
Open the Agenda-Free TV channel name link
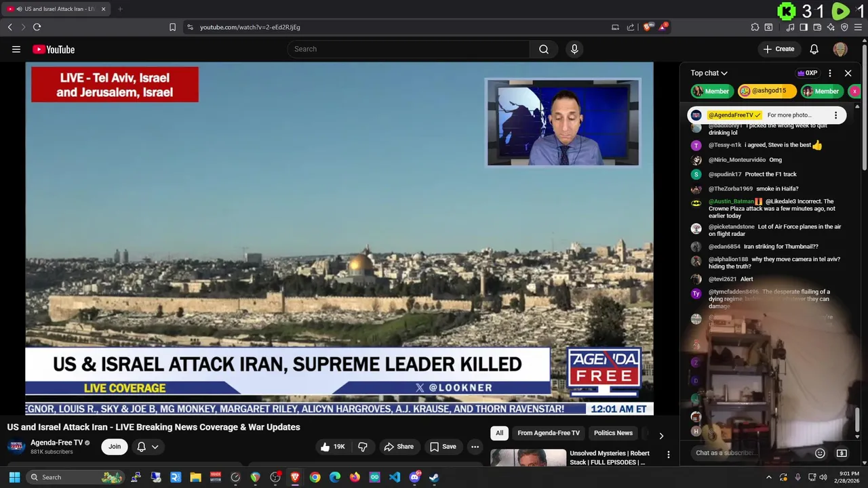tap(56, 443)
